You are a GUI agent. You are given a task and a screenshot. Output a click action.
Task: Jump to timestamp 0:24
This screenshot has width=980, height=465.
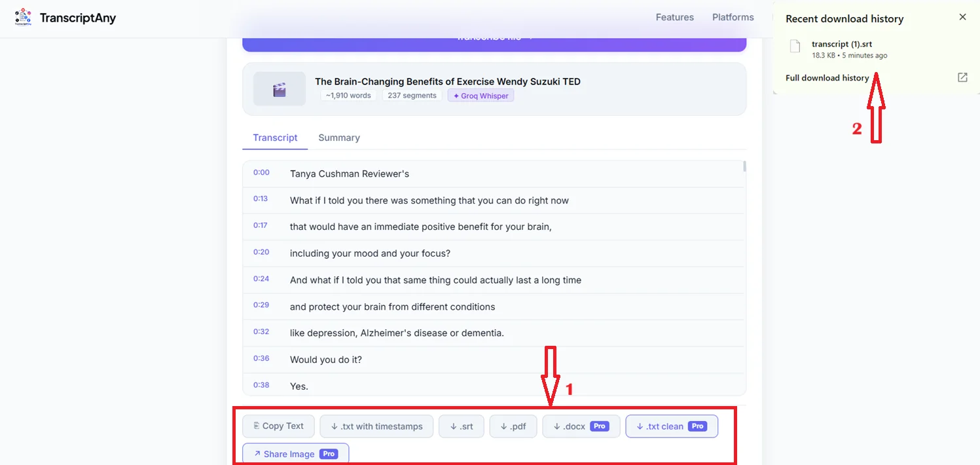[x=261, y=279]
